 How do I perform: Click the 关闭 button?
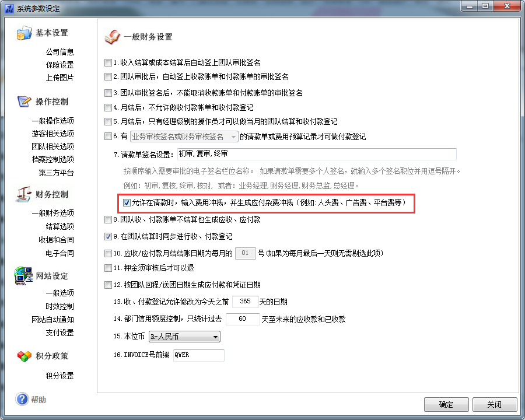495,405
